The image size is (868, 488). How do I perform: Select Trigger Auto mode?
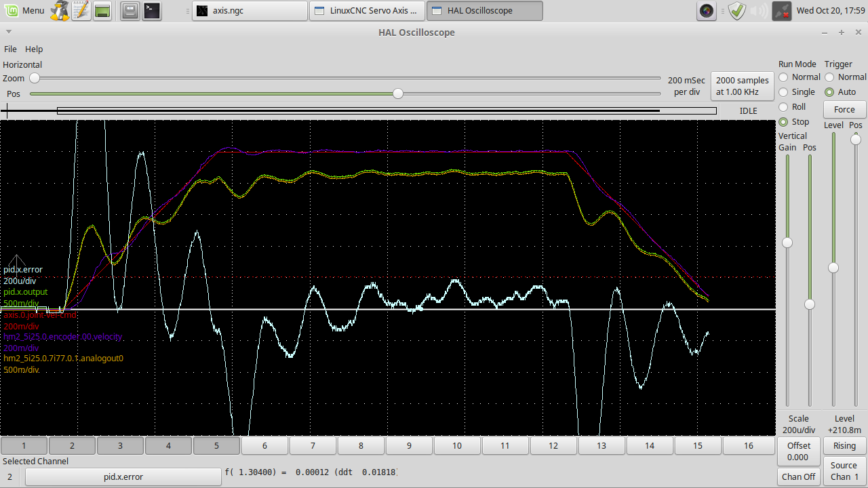pyautogui.click(x=840, y=92)
